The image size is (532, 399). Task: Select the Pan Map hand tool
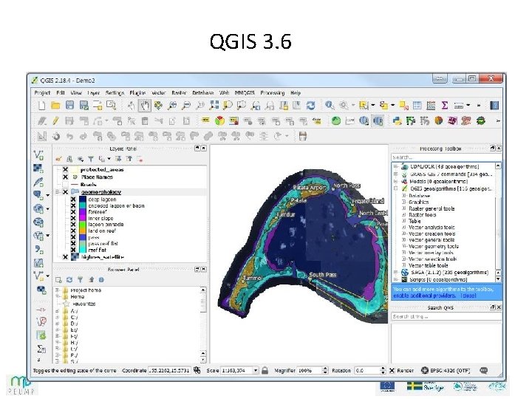click(145, 106)
